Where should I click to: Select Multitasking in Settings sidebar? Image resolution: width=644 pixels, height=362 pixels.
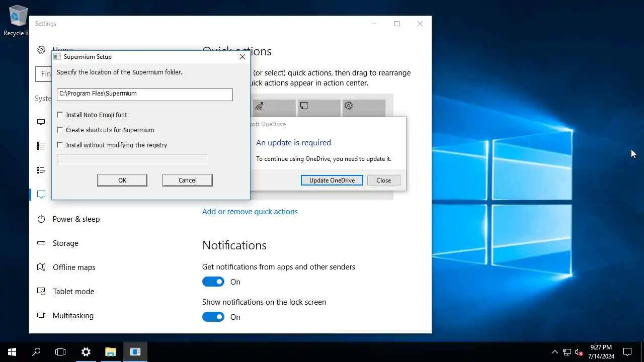coord(73,316)
